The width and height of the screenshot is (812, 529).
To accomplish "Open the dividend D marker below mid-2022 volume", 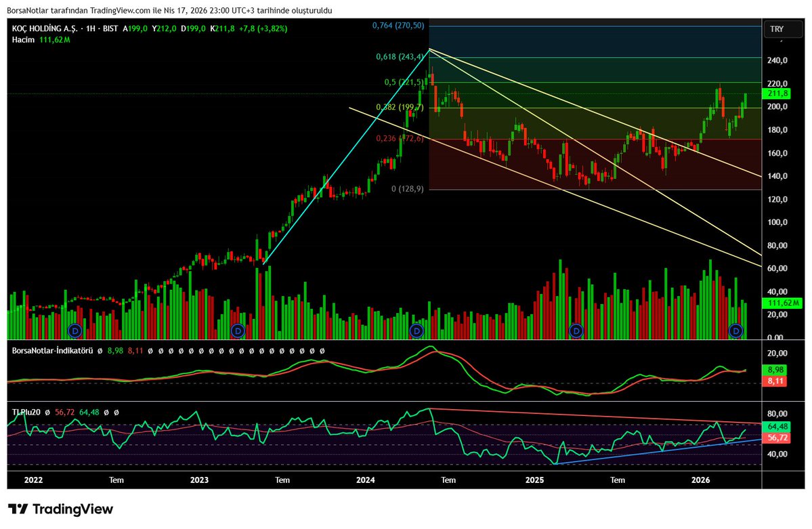I will (x=76, y=330).
